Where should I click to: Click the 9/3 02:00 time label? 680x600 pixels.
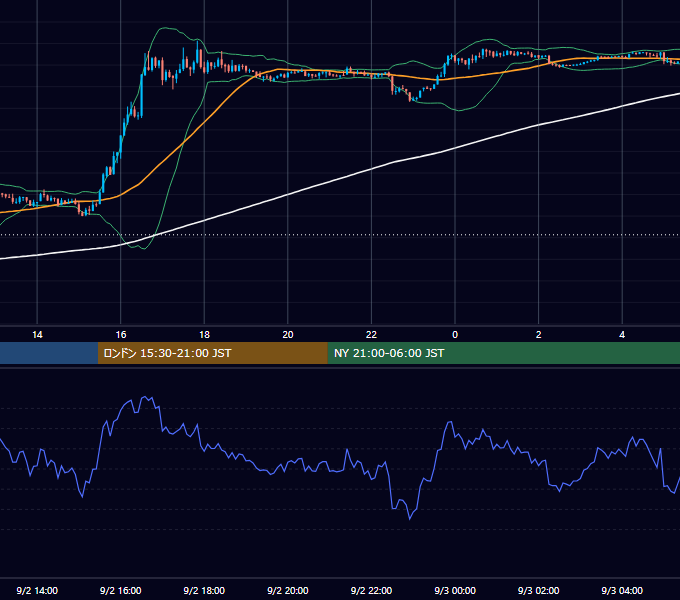(539, 590)
